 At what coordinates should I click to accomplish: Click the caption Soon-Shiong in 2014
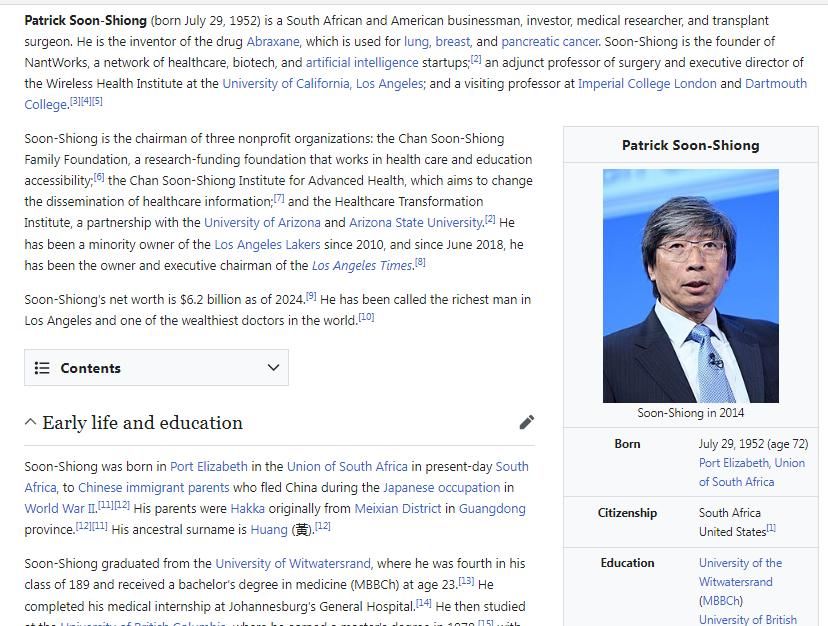point(691,413)
